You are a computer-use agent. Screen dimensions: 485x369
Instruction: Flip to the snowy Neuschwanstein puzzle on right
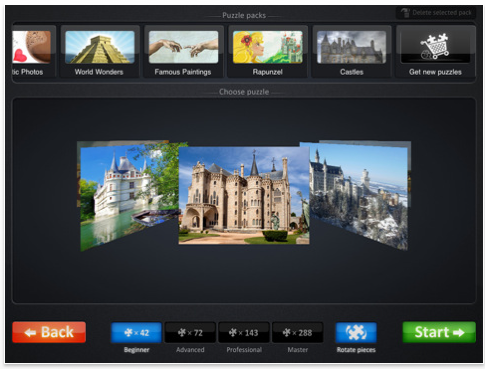(x=359, y=196)
